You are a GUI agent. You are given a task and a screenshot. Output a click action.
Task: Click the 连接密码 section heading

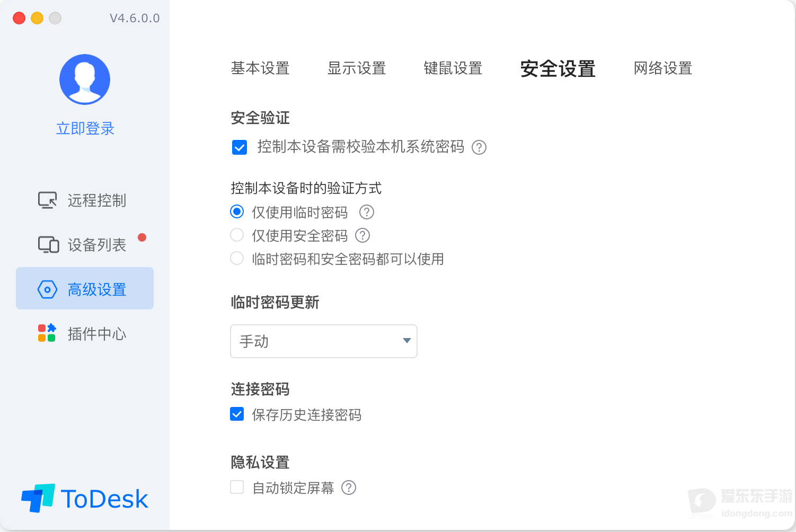(260, 389)
